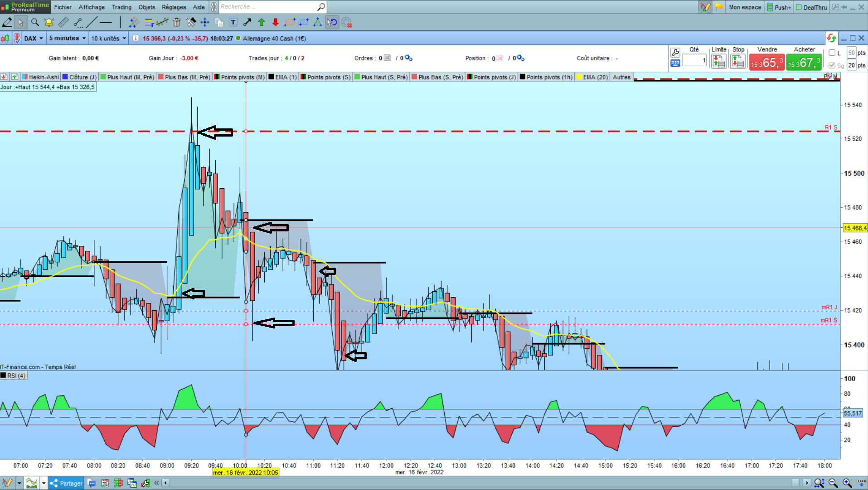Open the 10 k unités dropdown
Screen dimensions: 868x490
click(x=109, y=39)
